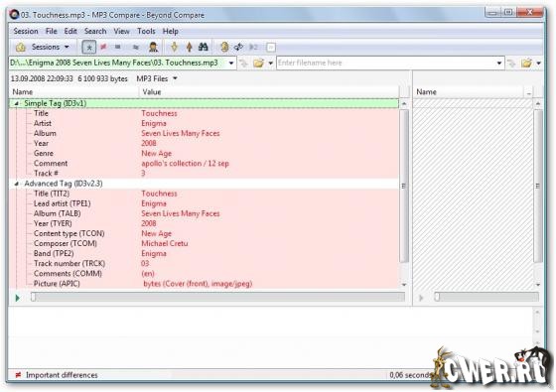This screenshot has height=392, width=556.
Task: Open dropdown arrow beside left folder icon
Action: (270, 64)
